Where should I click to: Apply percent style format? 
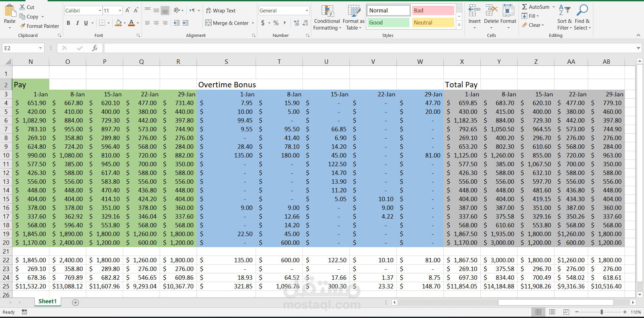(x=276, y=23)
